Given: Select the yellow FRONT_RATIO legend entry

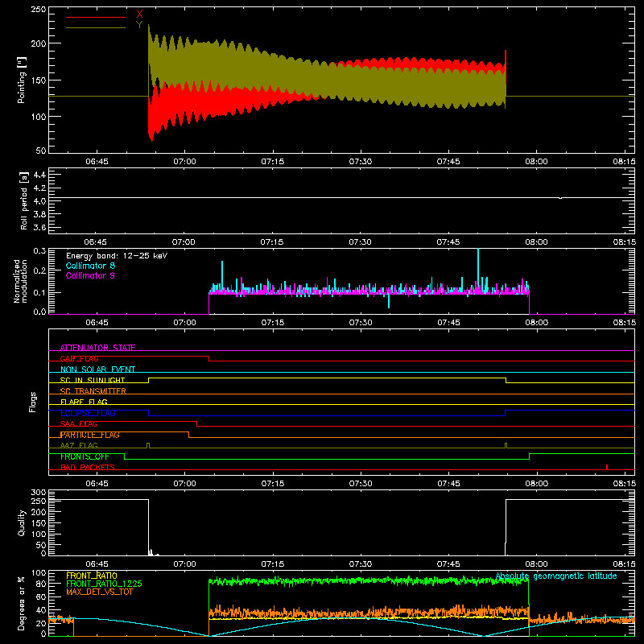Looking at the screenshot, I should coord(92,576).
